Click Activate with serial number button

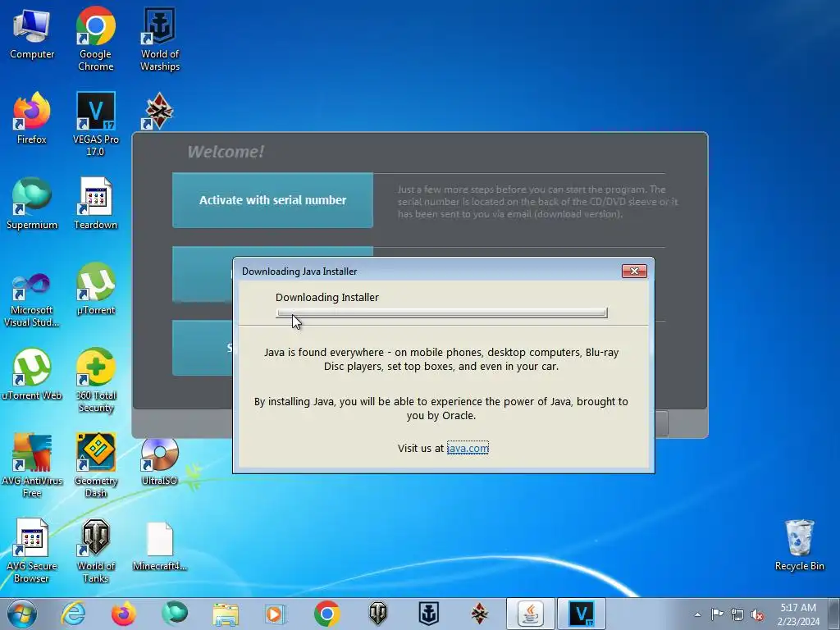click(x=272, y=200)
